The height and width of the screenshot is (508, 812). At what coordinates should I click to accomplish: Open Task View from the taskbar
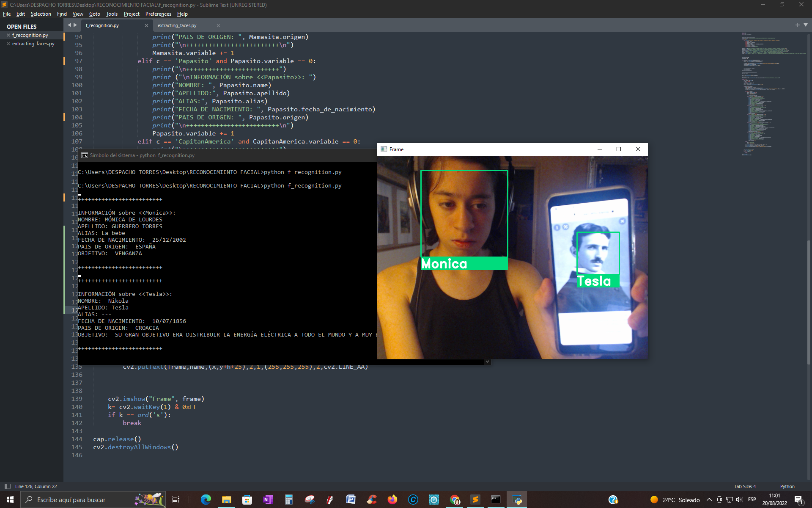pyautogui.click(x=176, y=500)
